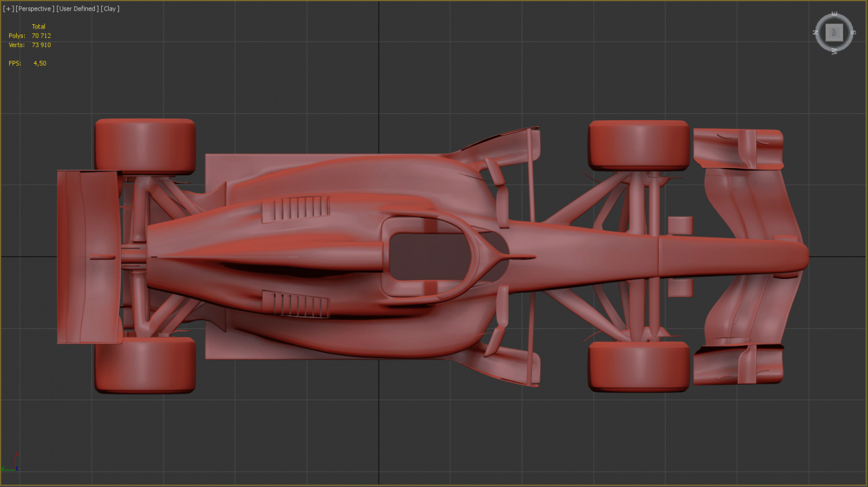Select the lower cooling louvers on sidepod

296,304
